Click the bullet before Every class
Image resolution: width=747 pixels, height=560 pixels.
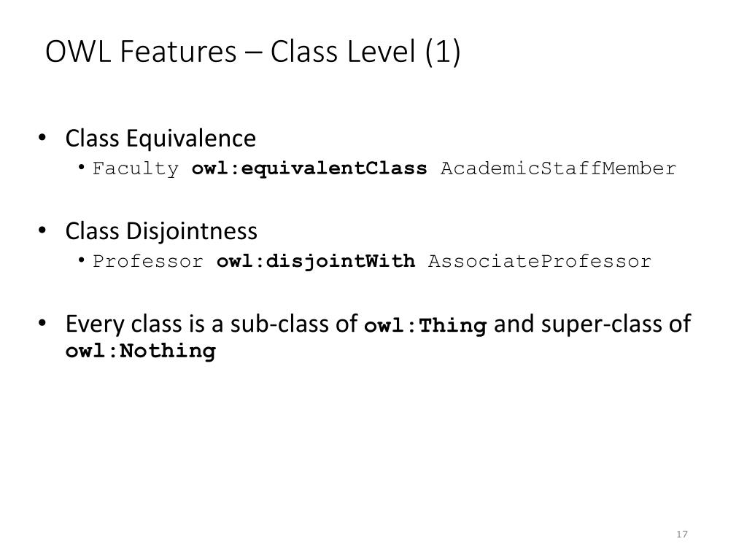42,324
